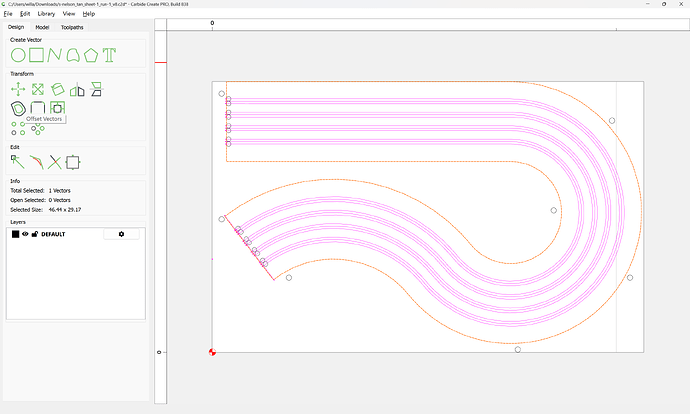Click the Rotate transform icon
This screenshot has width=690, height=414.
click(x=57, y=89)
